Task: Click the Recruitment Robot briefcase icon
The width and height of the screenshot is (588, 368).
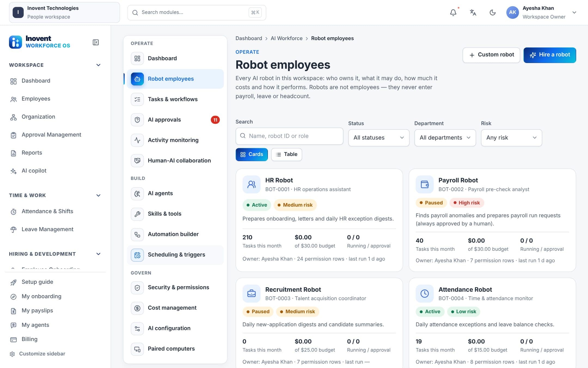Action: (x=251, y=294)
